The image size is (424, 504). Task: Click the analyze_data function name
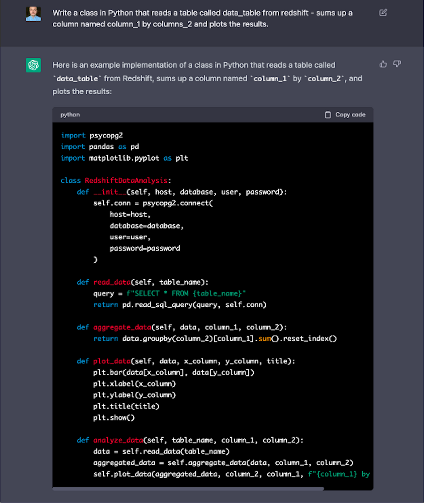click(x=118, y=440)
